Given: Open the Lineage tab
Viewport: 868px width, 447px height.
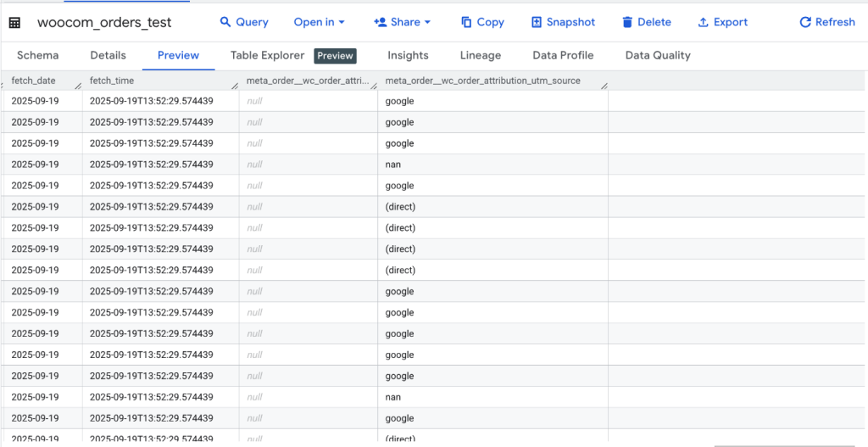Looking at the screenshot, I should pyautogui.click(x=481, y=55).
